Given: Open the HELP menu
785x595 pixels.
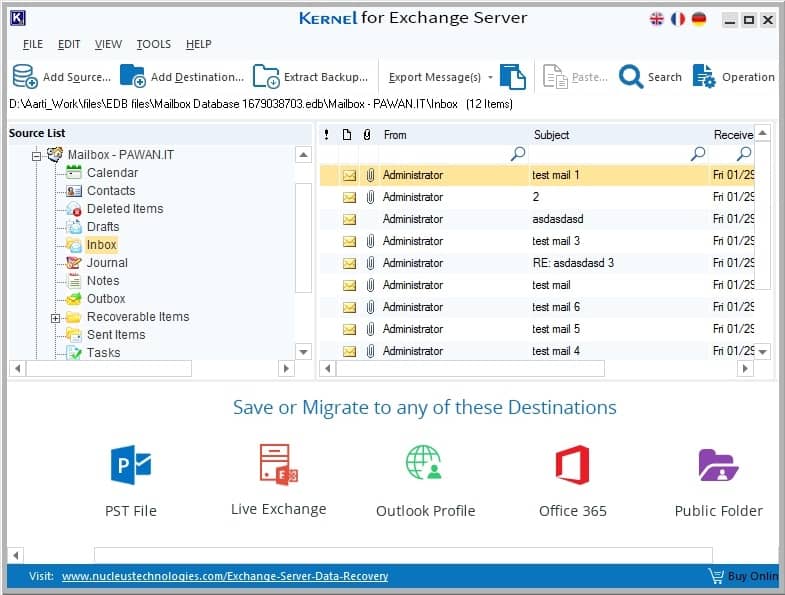Looking at the screenshot, I should point(199,44).
